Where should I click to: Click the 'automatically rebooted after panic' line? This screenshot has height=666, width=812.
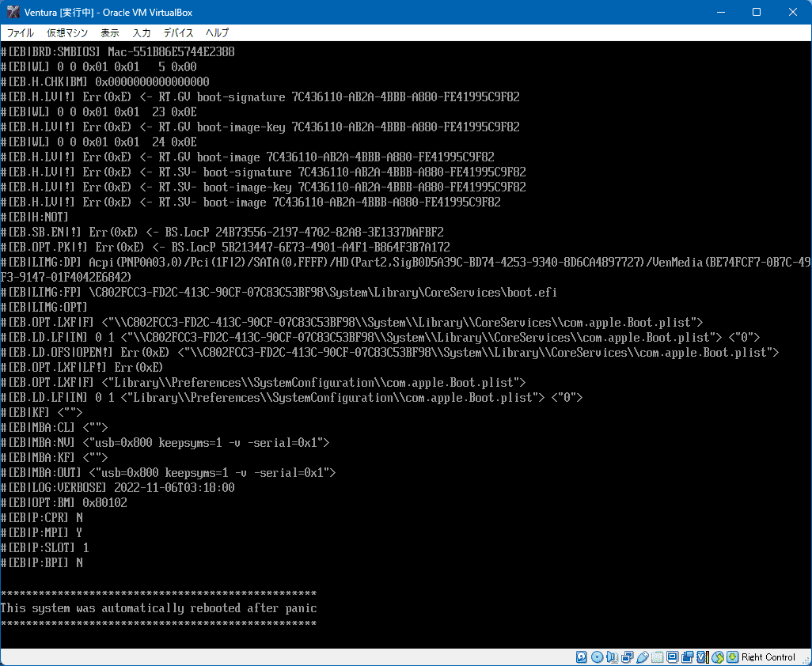[158, 608]
